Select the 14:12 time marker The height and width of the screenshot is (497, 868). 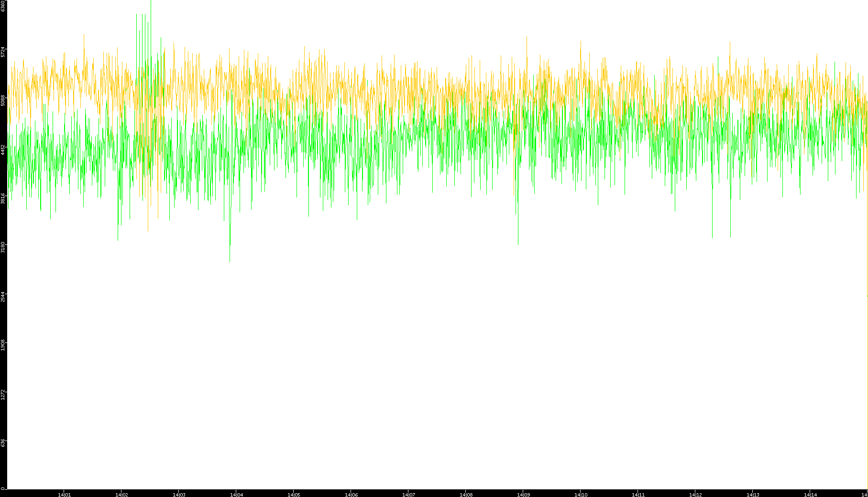click(695, 495)
